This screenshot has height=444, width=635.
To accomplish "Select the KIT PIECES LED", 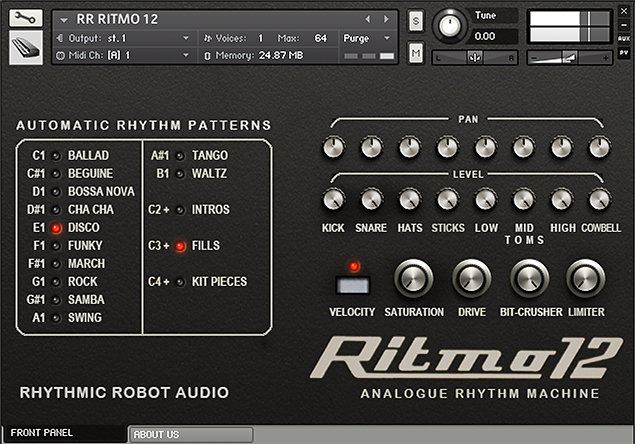I will click(x=180, y=282).
